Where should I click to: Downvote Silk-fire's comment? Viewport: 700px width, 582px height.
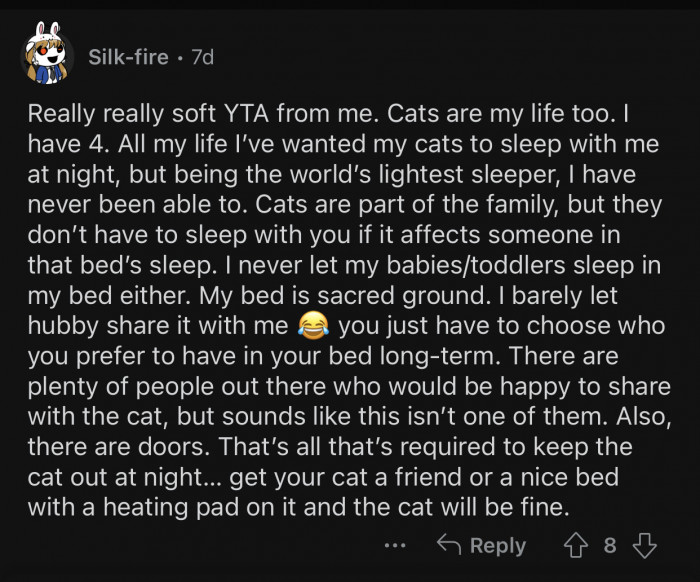click(644, 545)
